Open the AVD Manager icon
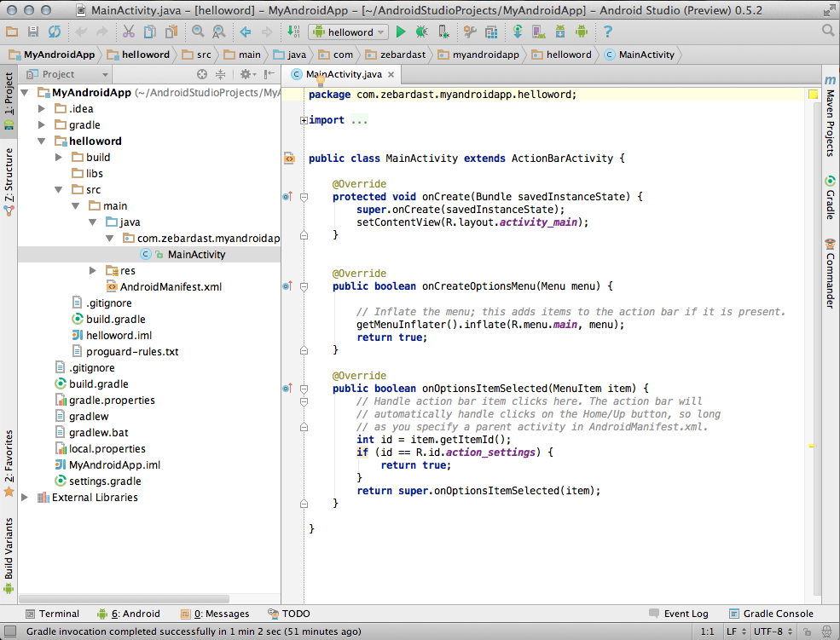Screen dimensions: 840x640 coord(539,32)
